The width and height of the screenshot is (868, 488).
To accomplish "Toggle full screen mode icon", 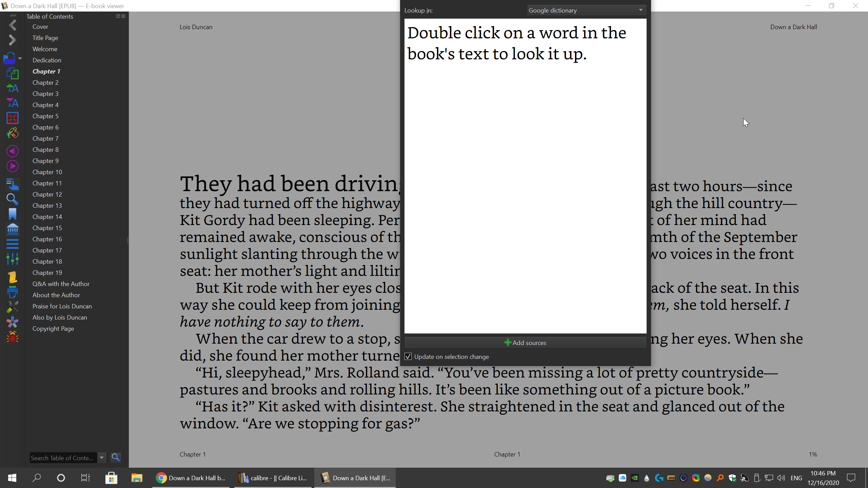I will coord(13,118).
